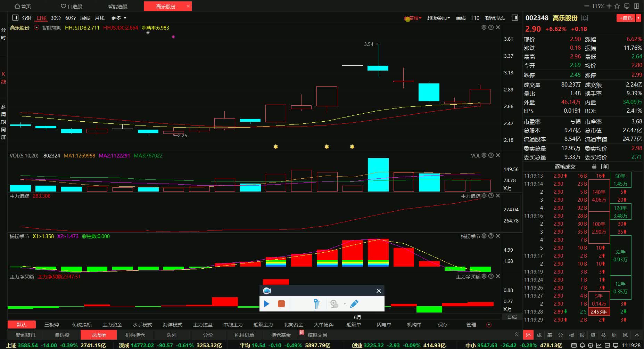Click bell notification icon in status bar

pos(582,345)
